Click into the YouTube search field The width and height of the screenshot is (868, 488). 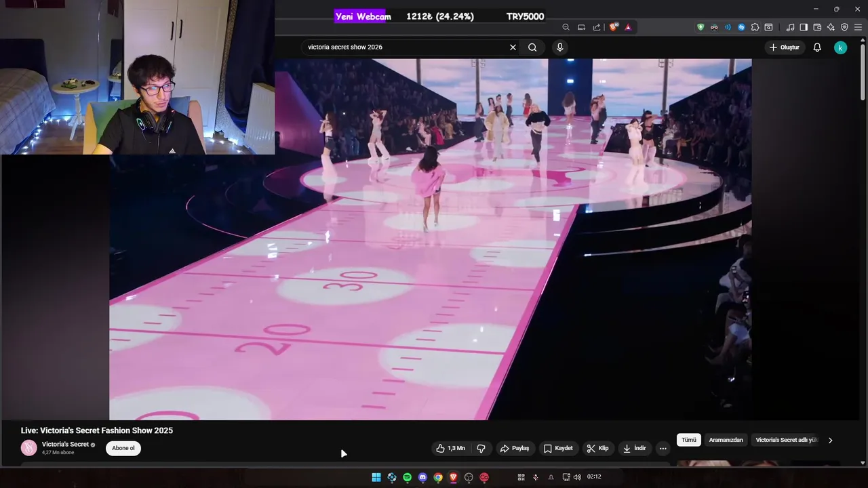pos(406,47)
